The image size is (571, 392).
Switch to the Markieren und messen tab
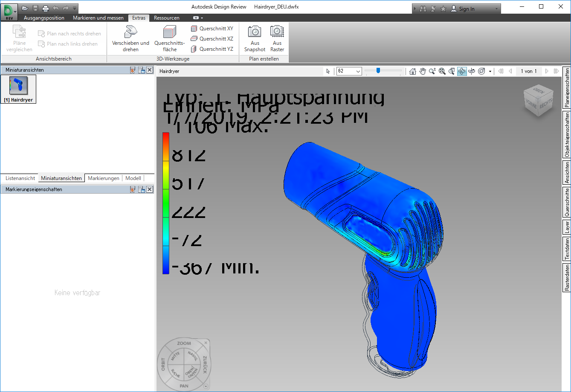pos(98,18)
